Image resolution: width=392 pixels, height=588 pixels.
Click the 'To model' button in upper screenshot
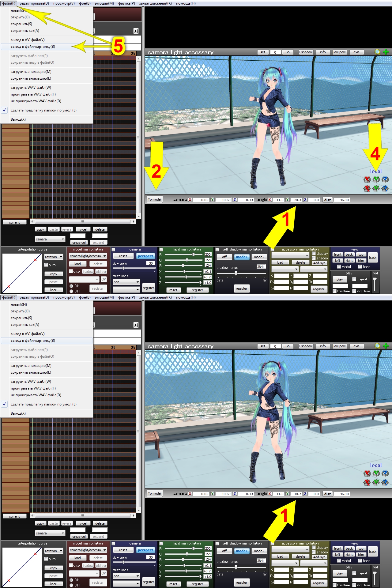155,199
